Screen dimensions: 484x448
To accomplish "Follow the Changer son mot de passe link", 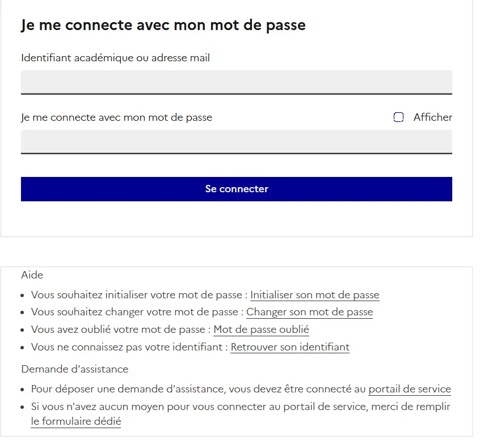I will coord(309,312).
